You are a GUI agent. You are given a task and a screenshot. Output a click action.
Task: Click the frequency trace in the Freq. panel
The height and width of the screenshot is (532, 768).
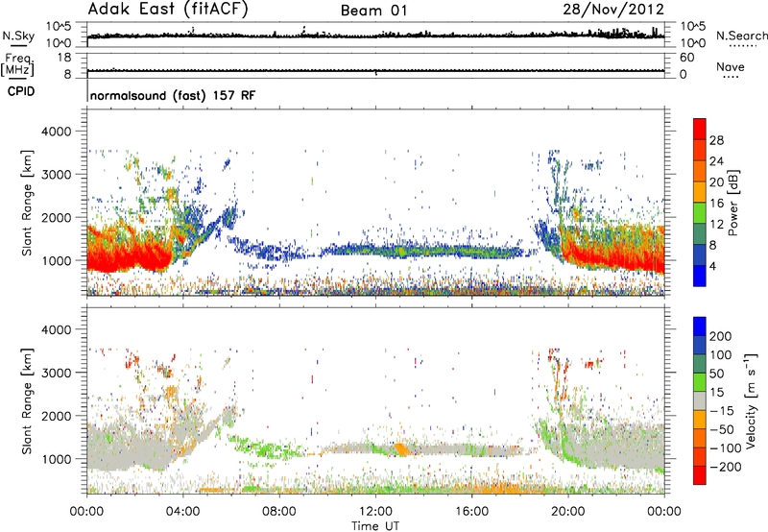[375, 70]
